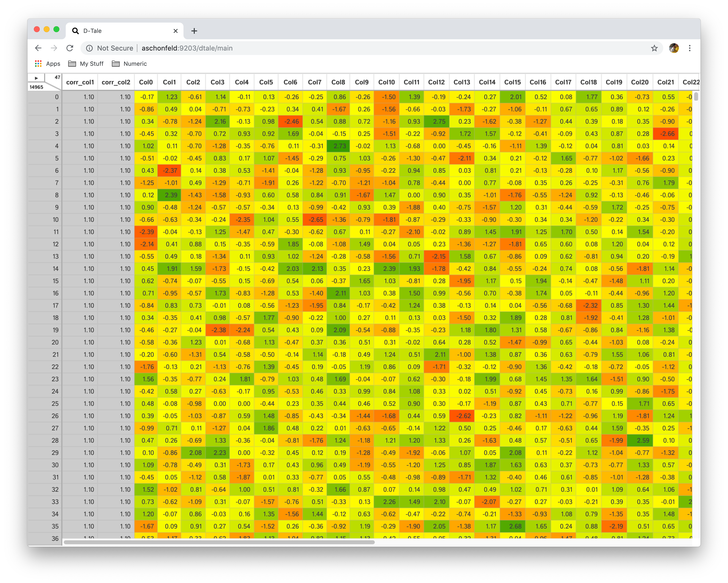The width and height of the screenshot is (728, 583).
Task: Click the address bar URL
Action: coord(187,48)
